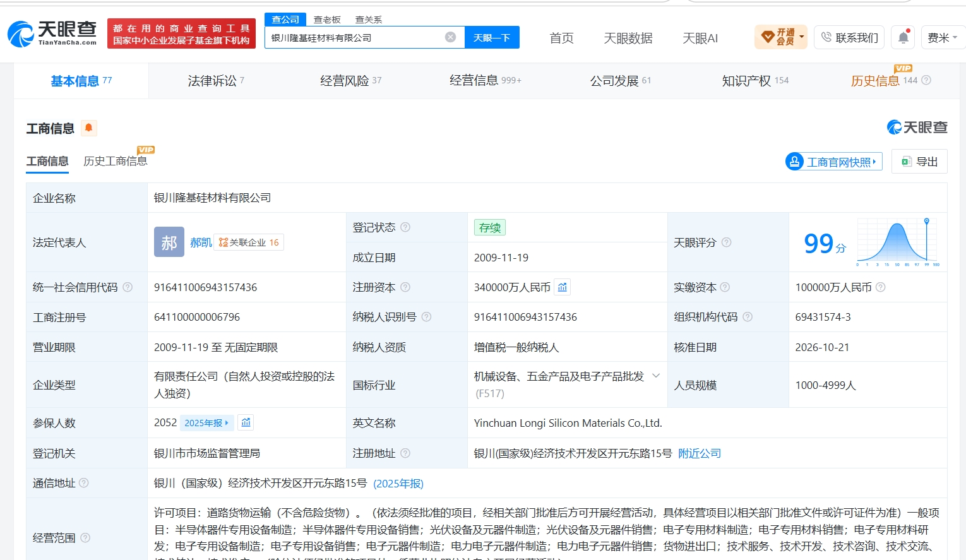Click the help icon after 100000万人民币
This screenshot has height=560, width=966.
(880, 287)
